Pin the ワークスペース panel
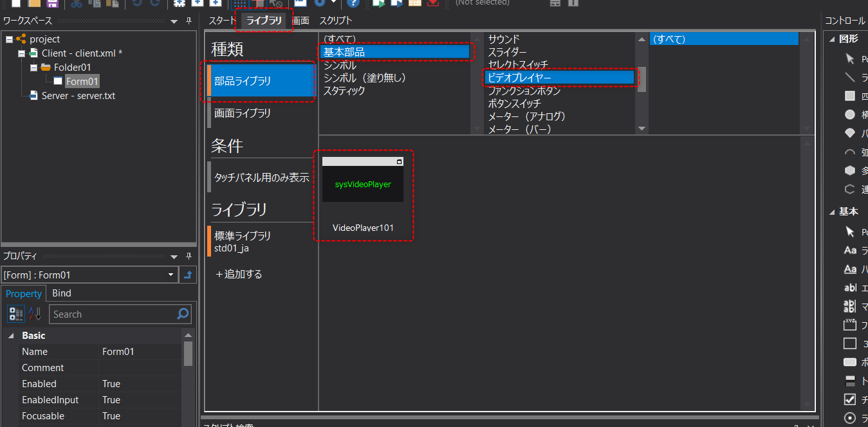The height and width of the screenshot is (427, 868). pyautogui.click(x=188, y=20)
